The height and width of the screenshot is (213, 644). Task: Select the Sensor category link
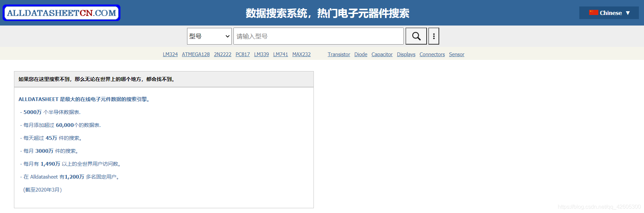[x=457, y=54]
